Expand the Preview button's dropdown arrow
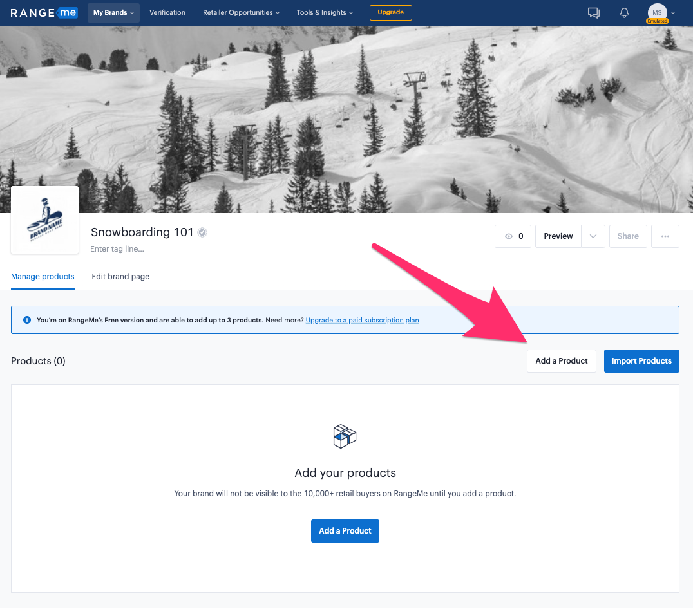 coord(593,236)
